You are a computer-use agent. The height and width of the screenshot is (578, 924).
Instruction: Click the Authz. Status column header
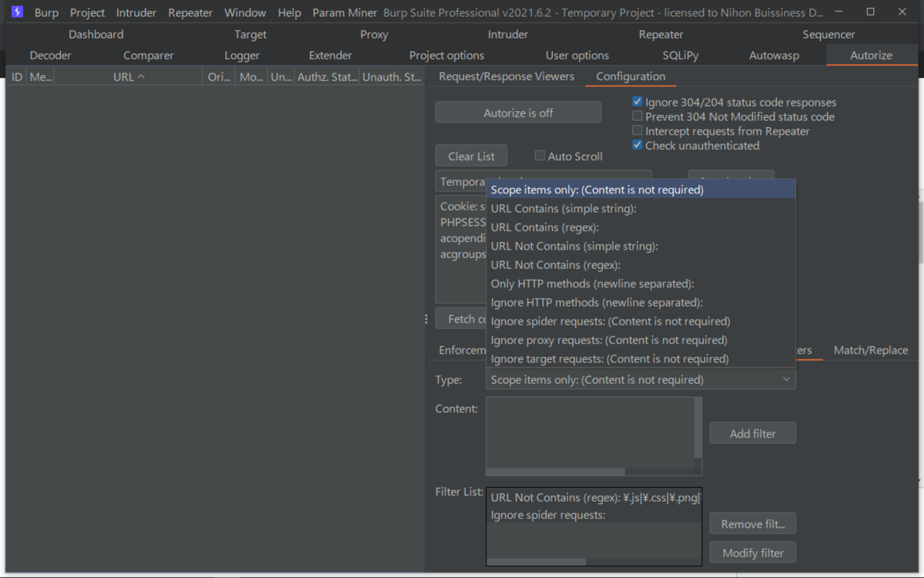(x=326, y=77)
